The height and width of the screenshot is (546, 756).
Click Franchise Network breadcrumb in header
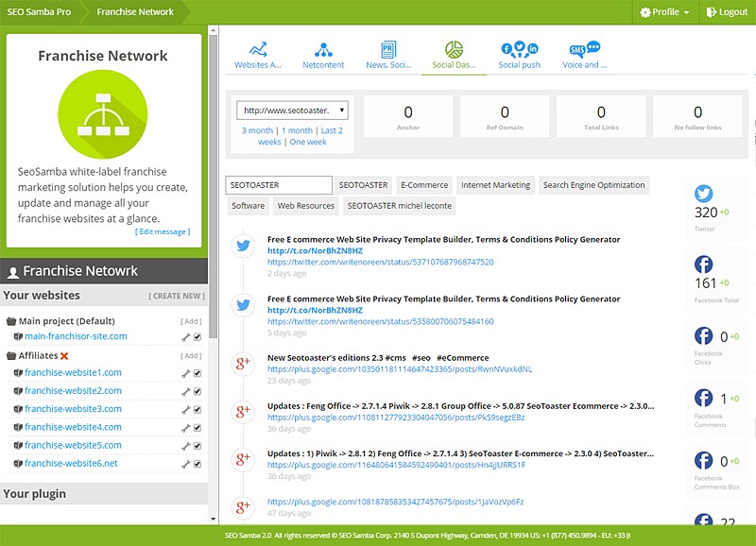point(135,12)
